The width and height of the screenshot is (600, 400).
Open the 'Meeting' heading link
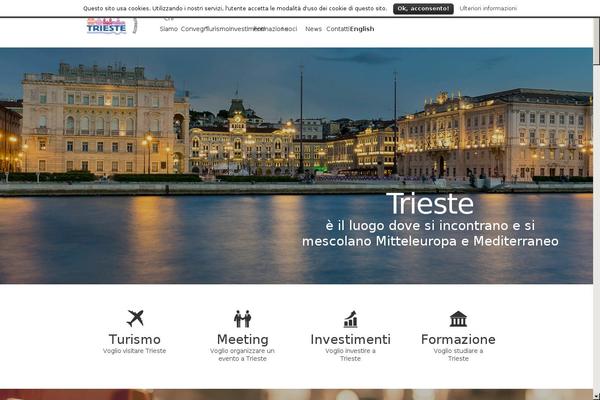click(x=243, y=340)
